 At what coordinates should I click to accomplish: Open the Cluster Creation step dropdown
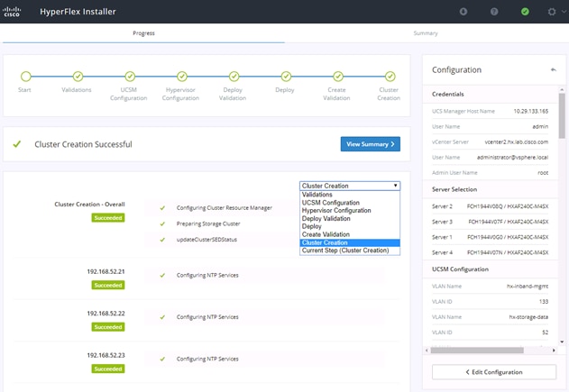[x=350, y=186]
